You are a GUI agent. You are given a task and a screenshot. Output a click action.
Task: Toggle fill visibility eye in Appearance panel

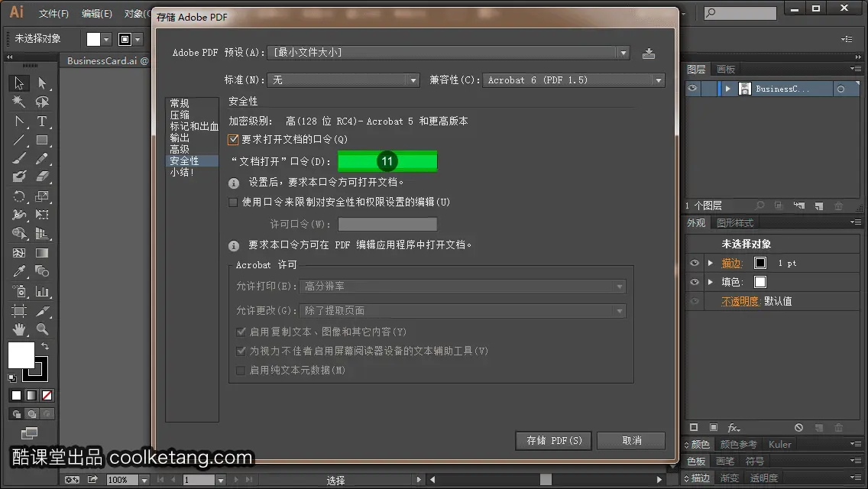point(695,282)
